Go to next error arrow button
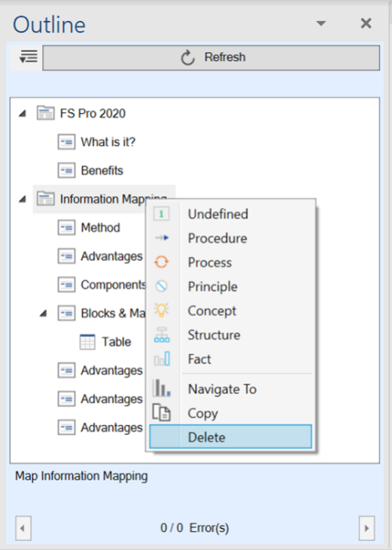Screen dimensions: 392x550 click(x=366, y=528)
